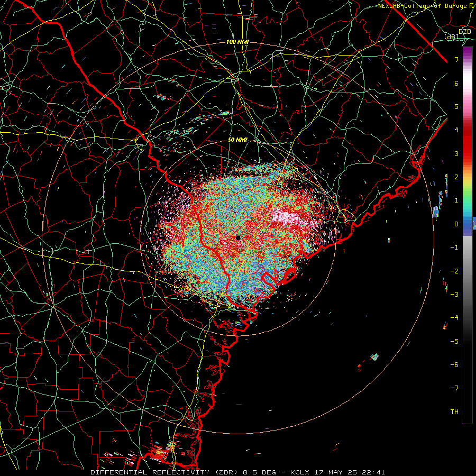Click the "-5" value on color scale
Screen dimensions: 476x476
coord(454,341)
